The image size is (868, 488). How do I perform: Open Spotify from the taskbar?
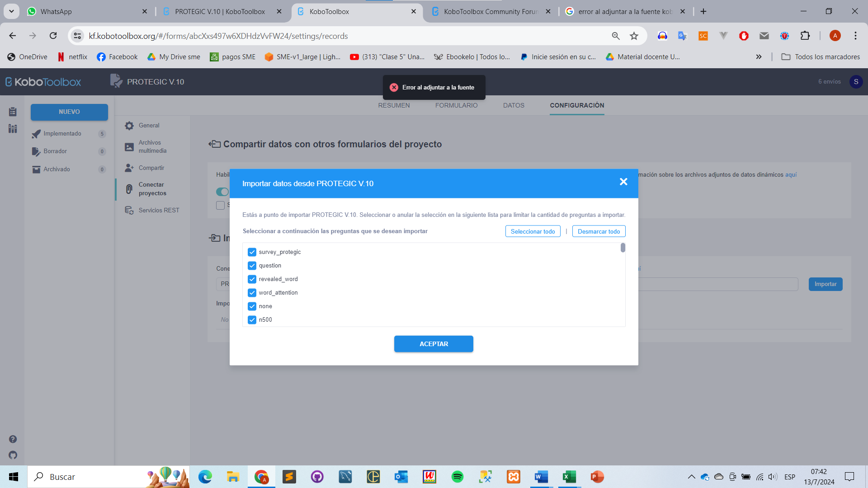pyautogui.click(x=457, y=477)
